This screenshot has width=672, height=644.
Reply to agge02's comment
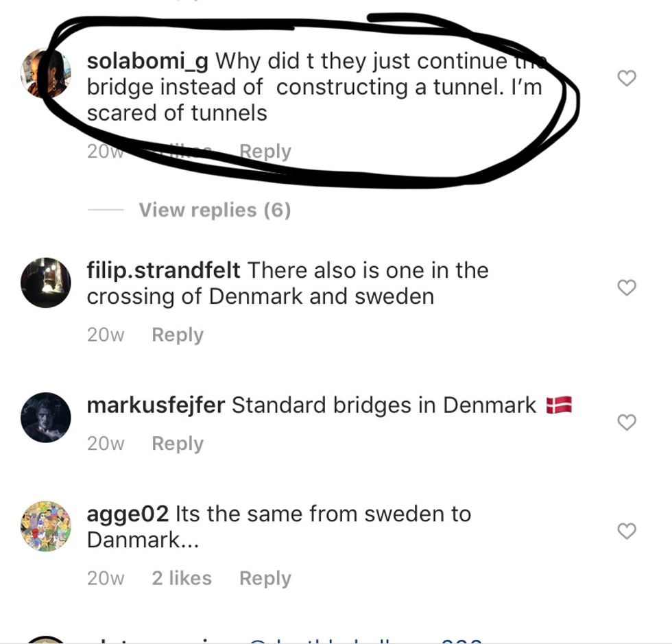pyautogui.click(x=265, y=578)
